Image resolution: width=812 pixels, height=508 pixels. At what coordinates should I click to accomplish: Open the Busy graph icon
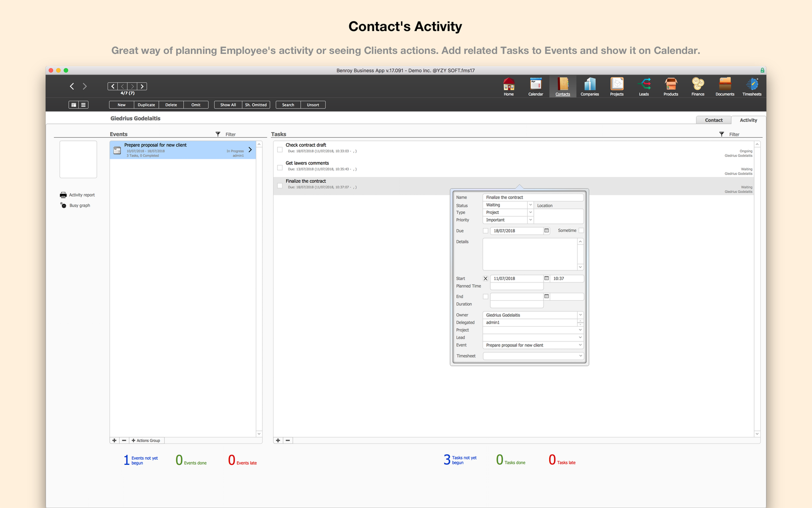63,206
